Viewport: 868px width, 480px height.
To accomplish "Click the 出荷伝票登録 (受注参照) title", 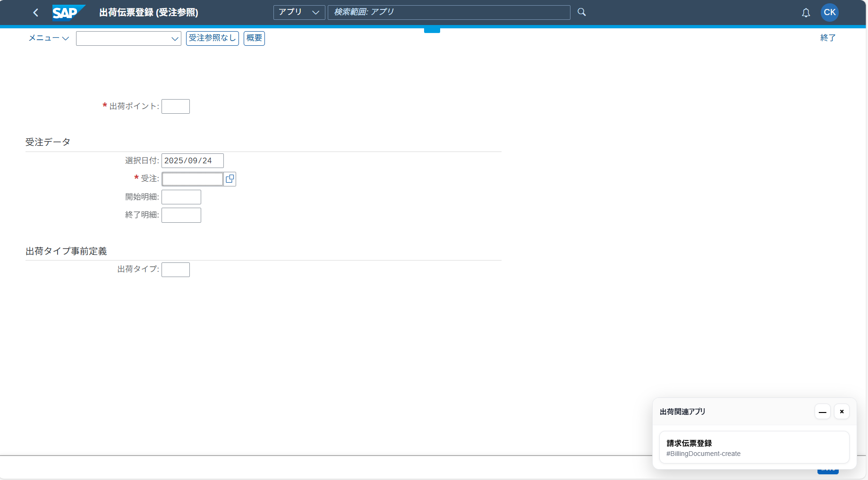I will [149, 13].
